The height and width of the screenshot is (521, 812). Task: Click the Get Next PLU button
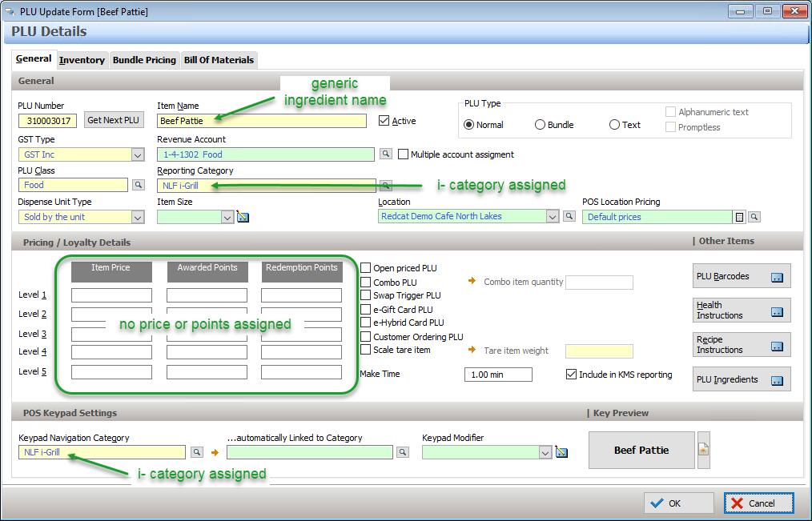[x=113, y=121]
